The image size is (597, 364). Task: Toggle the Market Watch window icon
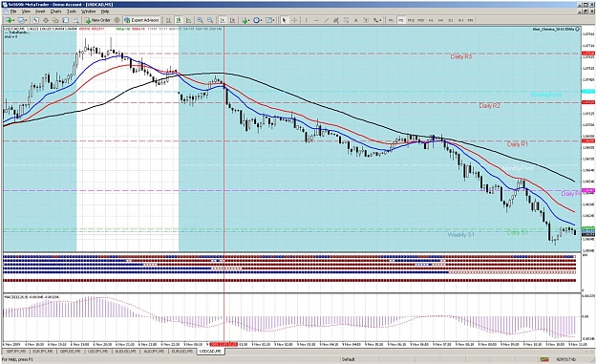click(35, 20)
